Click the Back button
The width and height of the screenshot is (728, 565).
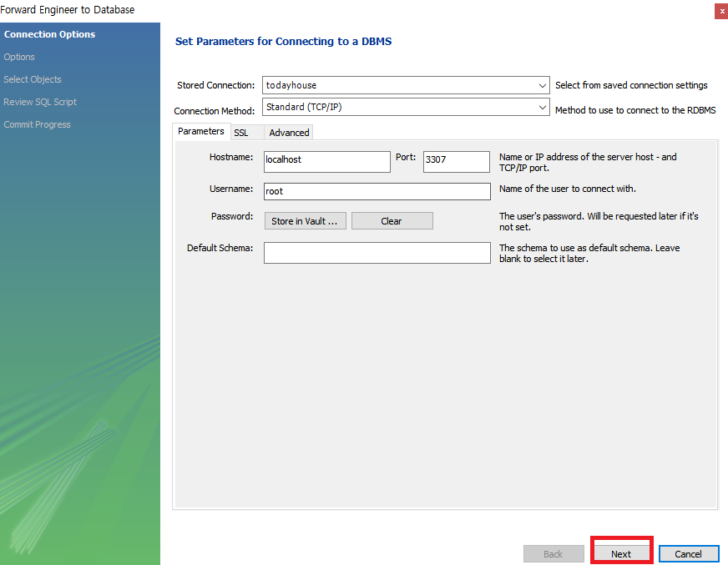point(554,554)
